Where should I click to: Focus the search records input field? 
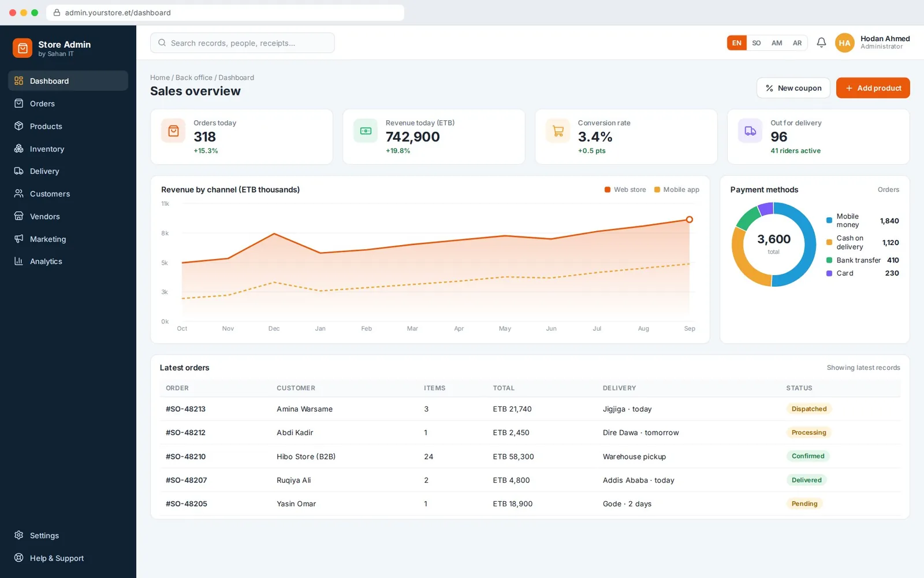tap(243, 43)
